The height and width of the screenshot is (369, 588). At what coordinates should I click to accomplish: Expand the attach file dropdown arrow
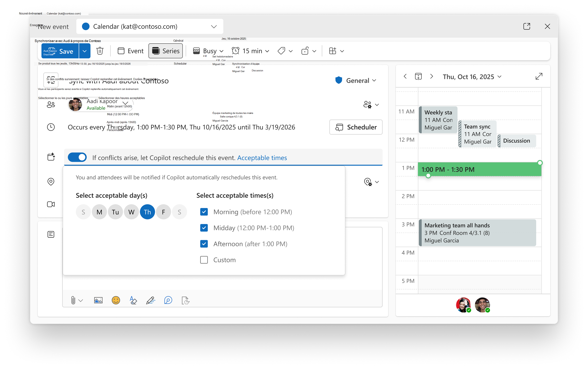click(x=81, y=301)
